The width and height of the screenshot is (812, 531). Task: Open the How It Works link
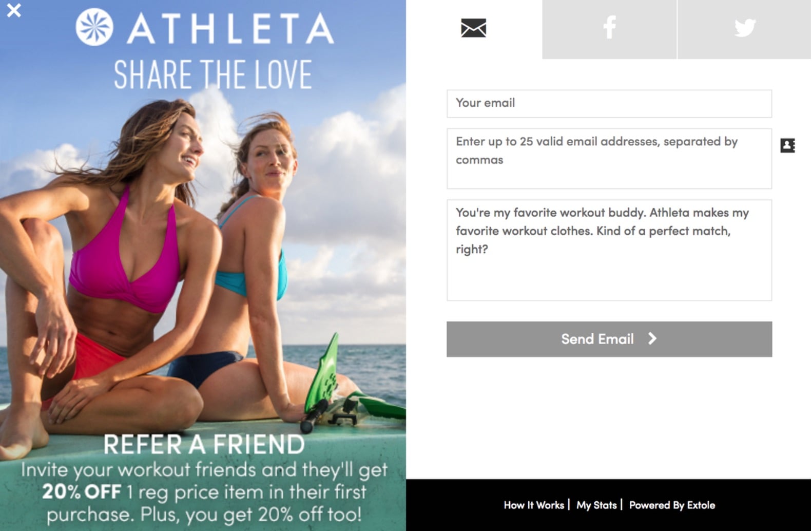click(x=534, y=505)
